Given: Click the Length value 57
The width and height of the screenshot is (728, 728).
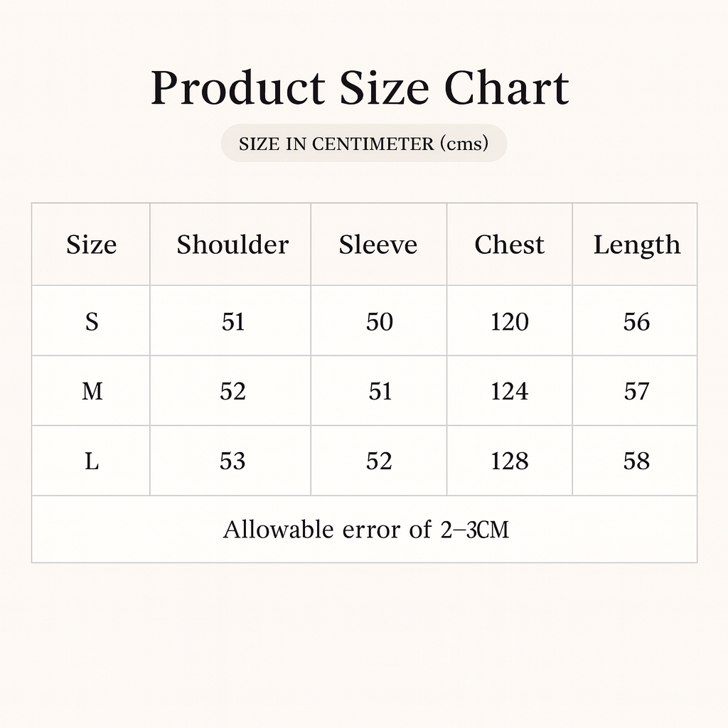Looking at the screenshot, I should (636, 391).
